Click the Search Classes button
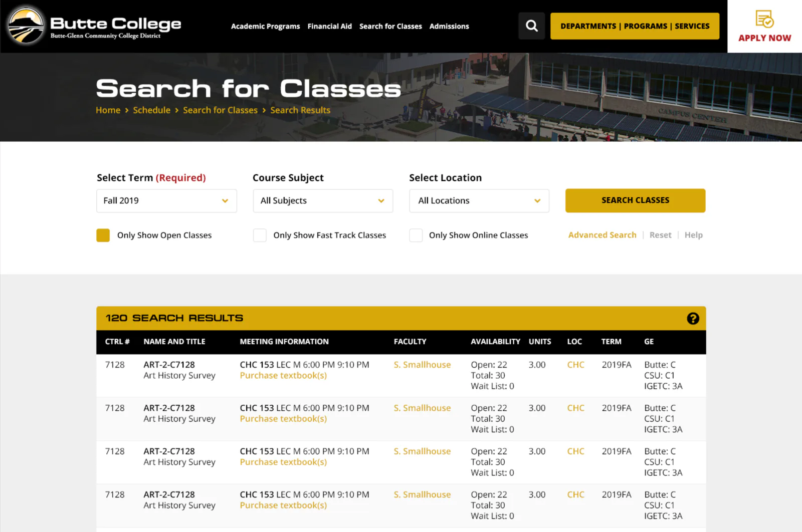Screen dimensions: 802x532 [635, 200]
